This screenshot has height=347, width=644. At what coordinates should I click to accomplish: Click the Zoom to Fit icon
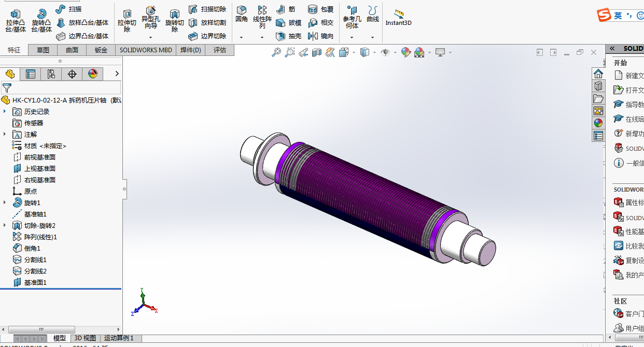[x=276, y=52]
